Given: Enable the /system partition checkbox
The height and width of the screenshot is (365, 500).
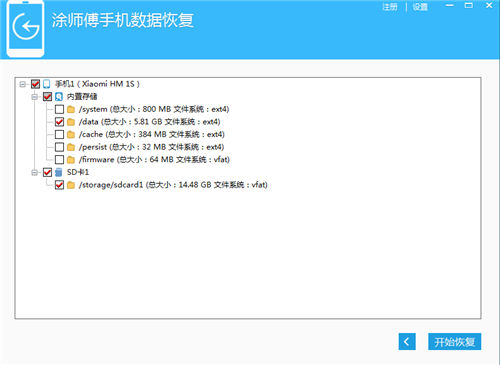Looking at the screenshot, I should click(x=59, y=109).
